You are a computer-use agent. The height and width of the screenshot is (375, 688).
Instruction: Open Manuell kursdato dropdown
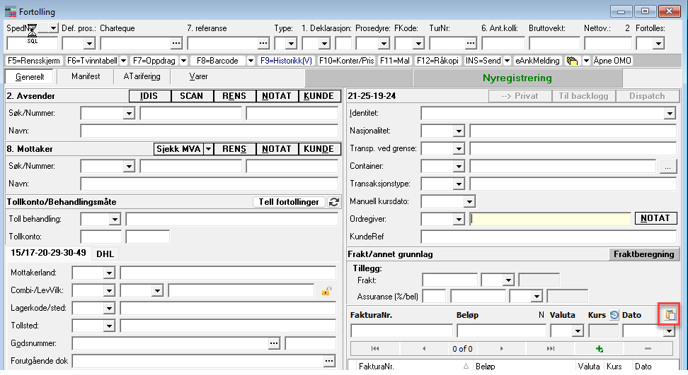point(469,202)
